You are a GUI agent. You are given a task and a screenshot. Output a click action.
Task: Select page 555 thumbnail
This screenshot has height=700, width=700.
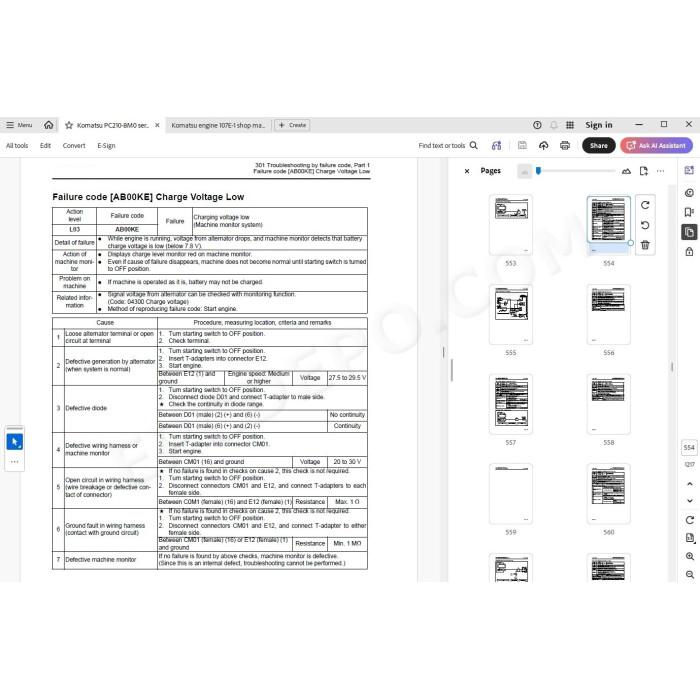click(511, 314)
